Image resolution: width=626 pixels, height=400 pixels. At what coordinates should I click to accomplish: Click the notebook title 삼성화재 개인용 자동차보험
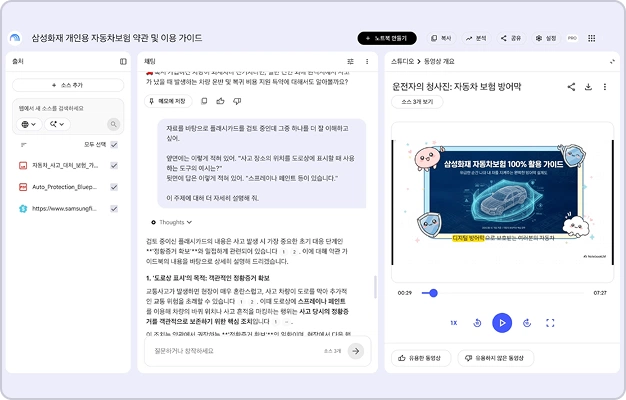[117, 38]
